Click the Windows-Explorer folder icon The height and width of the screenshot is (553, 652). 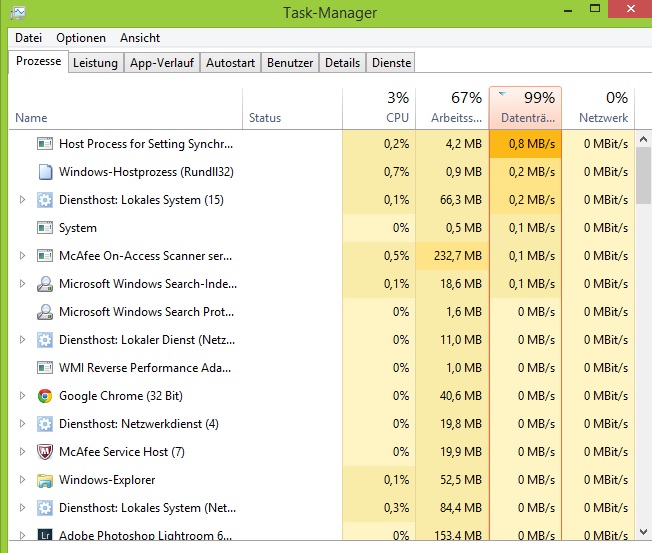click(45, 480)
